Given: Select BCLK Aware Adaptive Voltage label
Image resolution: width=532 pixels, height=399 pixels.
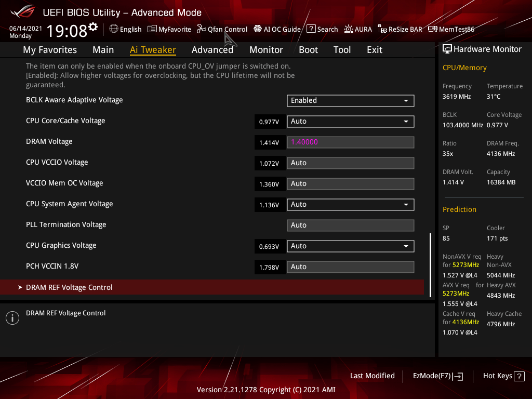Looking at the screenshot, I should point(74,100).
